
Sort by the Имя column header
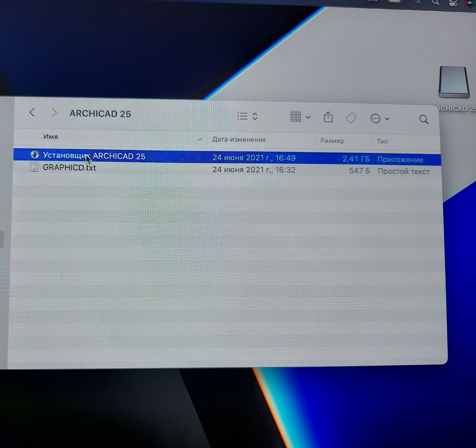(51, 137)
